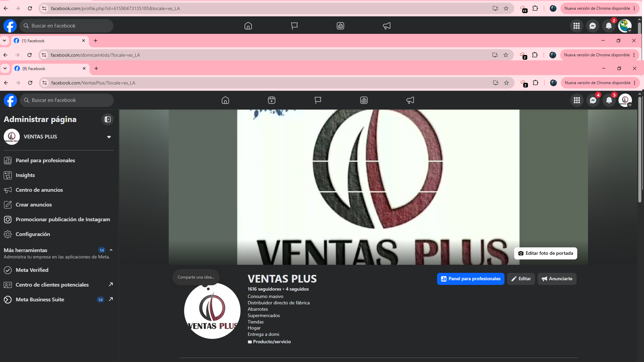The width and height of the screenshot is (644, 362).
Task: Open extensions puzzle icon in VentasPlus window
Action: [x=536, y=83]
